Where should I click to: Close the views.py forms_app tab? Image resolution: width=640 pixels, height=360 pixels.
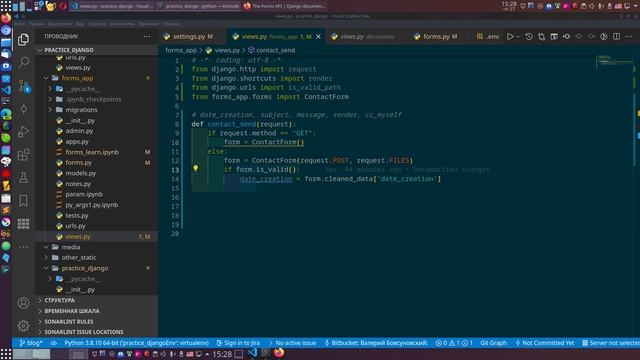(318, 36)
